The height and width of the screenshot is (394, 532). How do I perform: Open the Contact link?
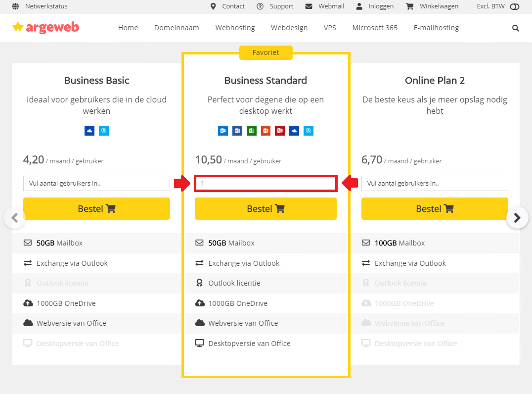(x=233, y=6)
